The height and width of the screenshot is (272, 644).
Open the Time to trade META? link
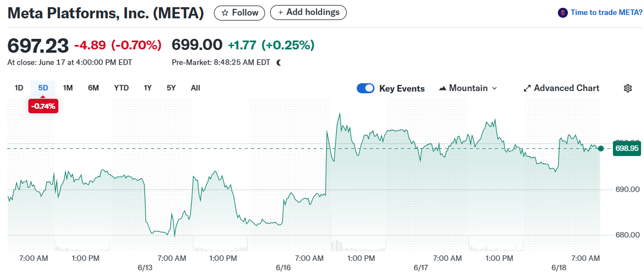pos(606,13)
